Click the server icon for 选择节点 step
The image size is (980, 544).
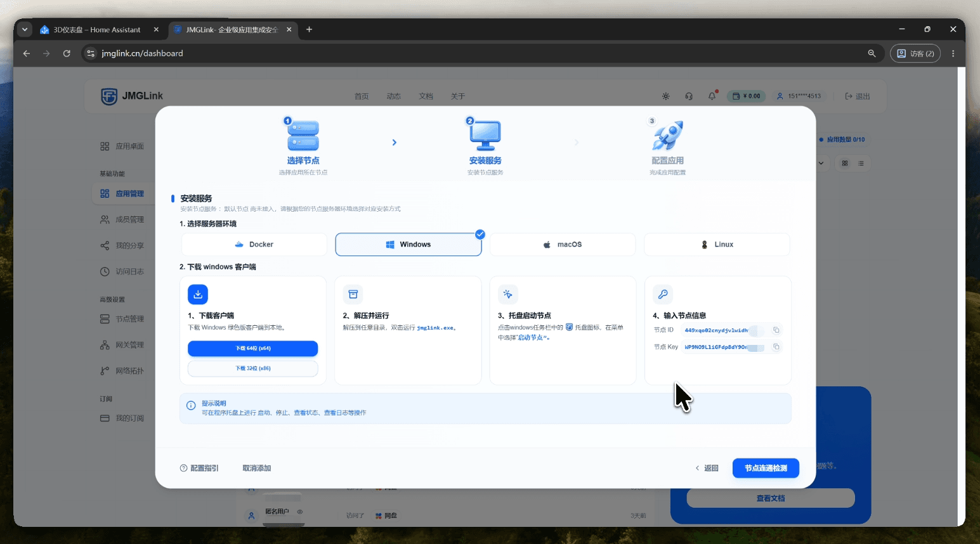303,135
